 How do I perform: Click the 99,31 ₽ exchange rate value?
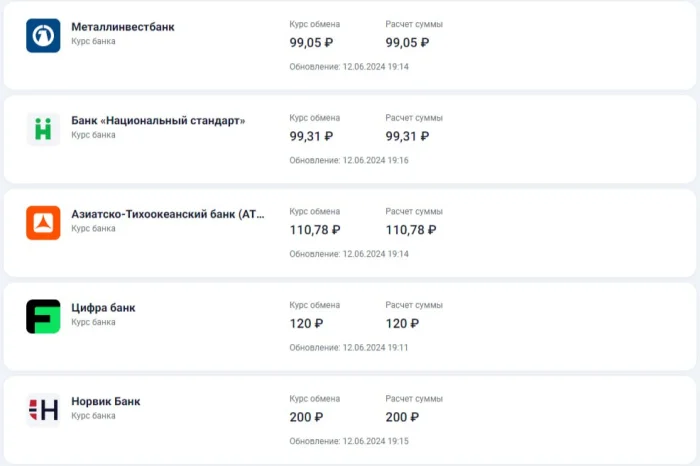coord(311,136)
